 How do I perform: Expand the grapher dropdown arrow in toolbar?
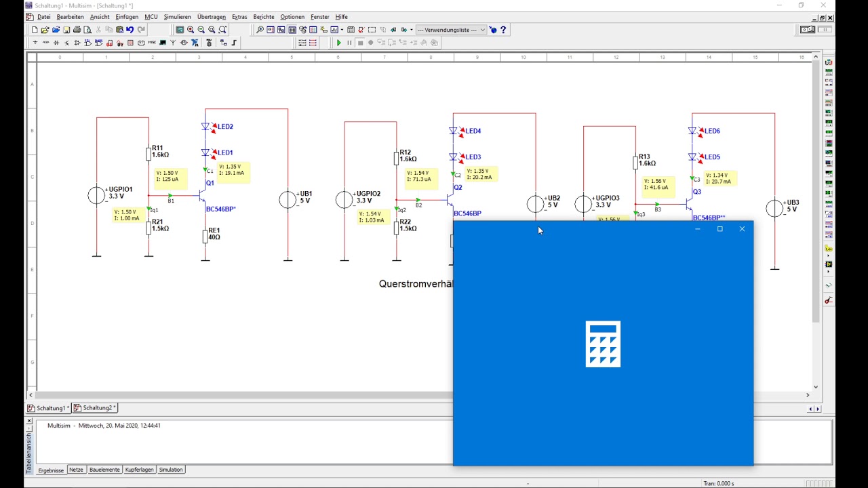pyautogui.click(x=342, y=30)
